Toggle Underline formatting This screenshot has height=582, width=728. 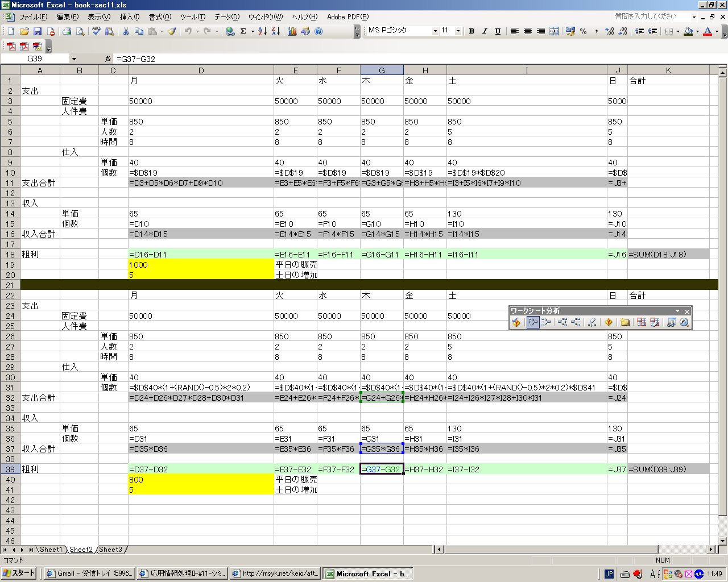(x=498, y=31)
